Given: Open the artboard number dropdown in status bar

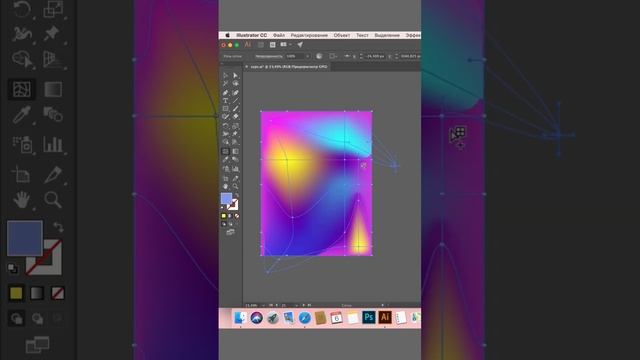Looking at the screenshot, I should 297,305.
